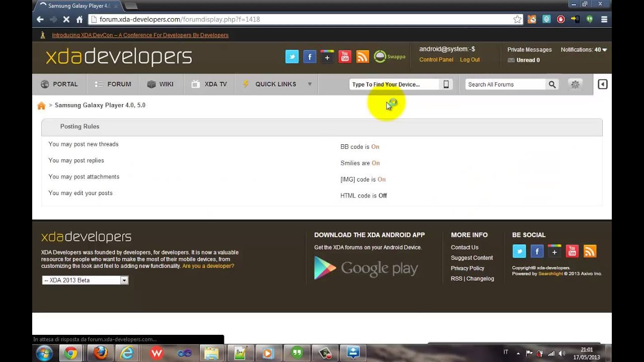Visit the Swappa link

(x=390, y=57)
